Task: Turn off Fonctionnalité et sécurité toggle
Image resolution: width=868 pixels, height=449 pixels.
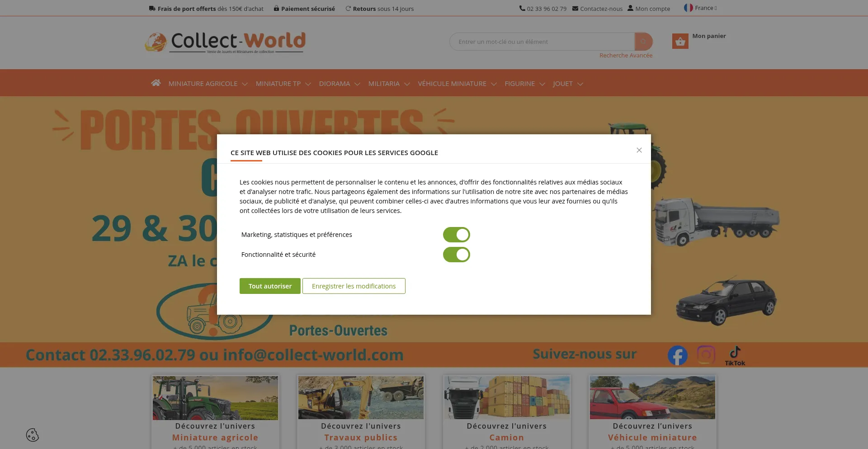Action: [x=456, y=255]
